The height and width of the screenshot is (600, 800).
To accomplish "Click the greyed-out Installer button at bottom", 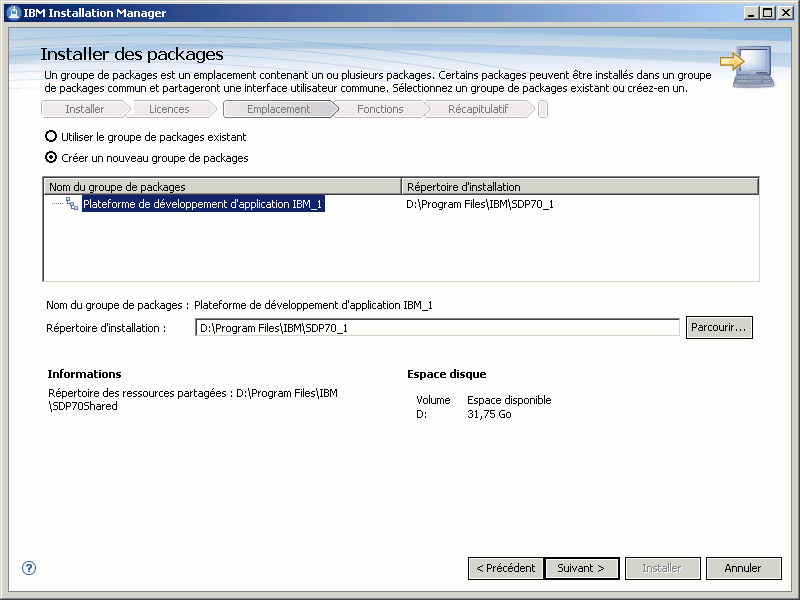I will pos(662,568).
